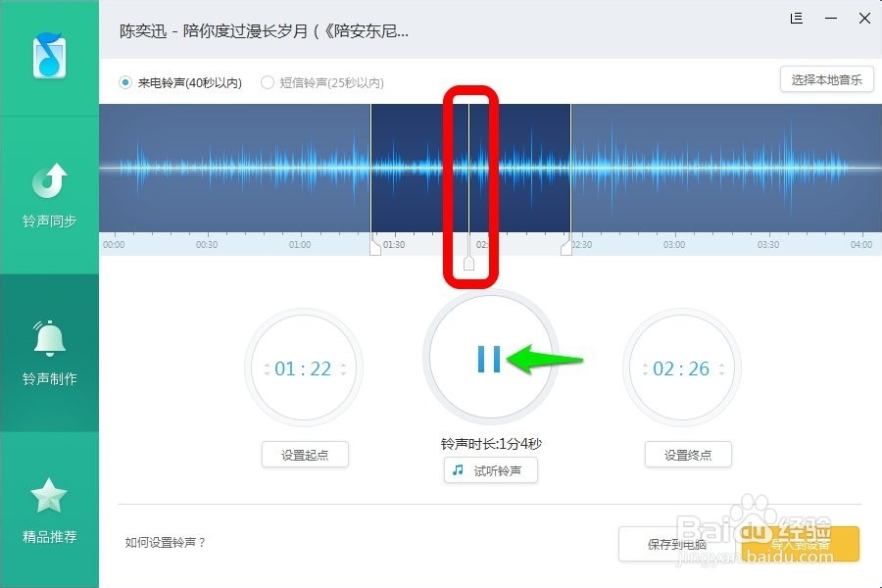Image resolution: width=882 pixels, height=588 pixels.
Task: Click inside the audio waveform area
Action: click(245, 167)
